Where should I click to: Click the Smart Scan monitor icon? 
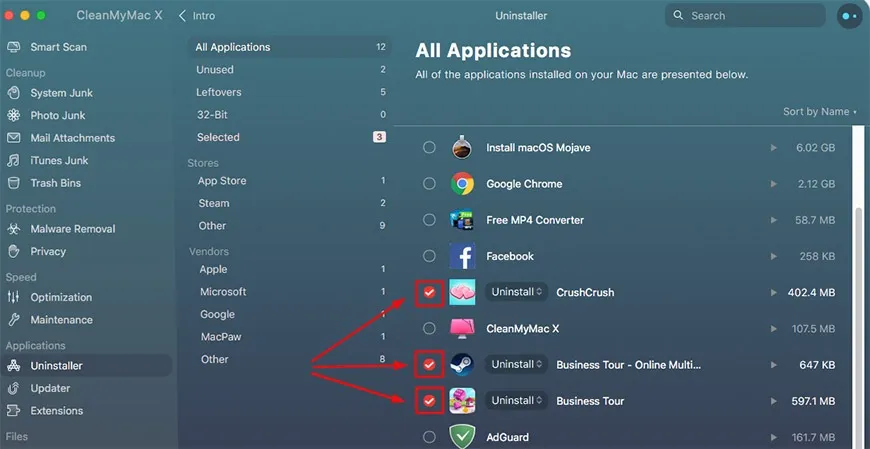click(14, 47)
